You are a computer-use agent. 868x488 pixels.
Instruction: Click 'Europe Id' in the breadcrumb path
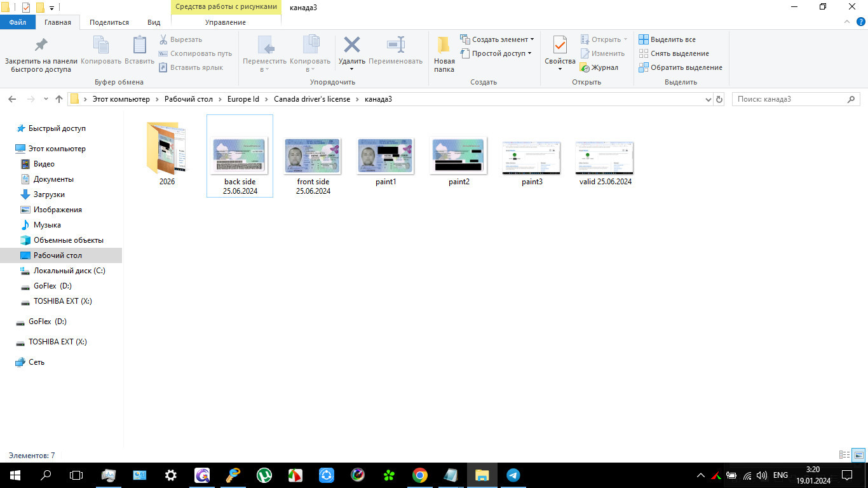coord(243,99)
